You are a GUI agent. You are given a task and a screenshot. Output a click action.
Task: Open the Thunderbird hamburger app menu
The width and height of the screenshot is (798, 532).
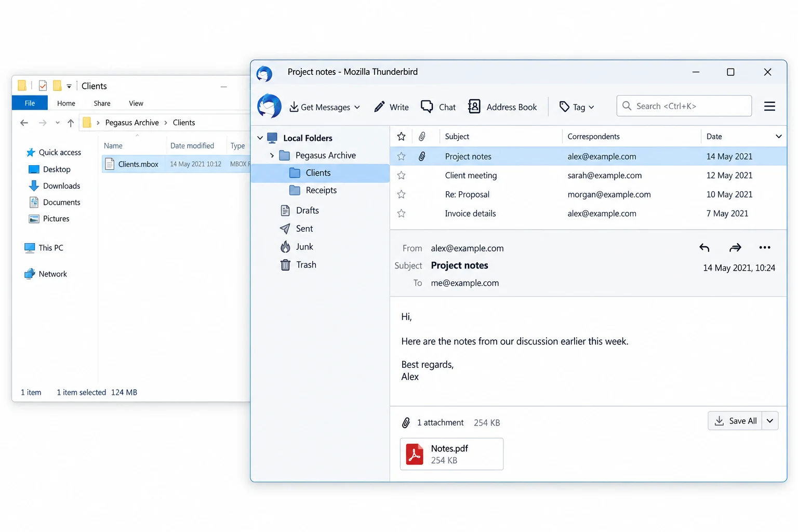point(769,107)
